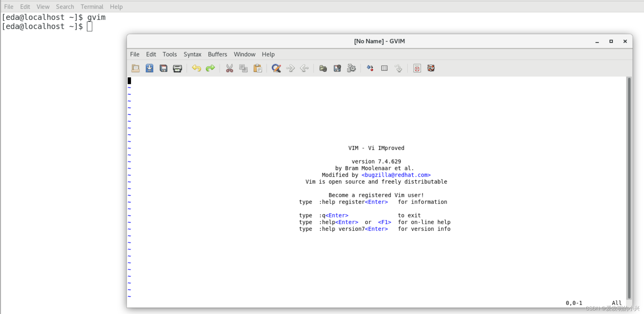
Task: Click the Redo arrow icon
Action: coord(210,68)
